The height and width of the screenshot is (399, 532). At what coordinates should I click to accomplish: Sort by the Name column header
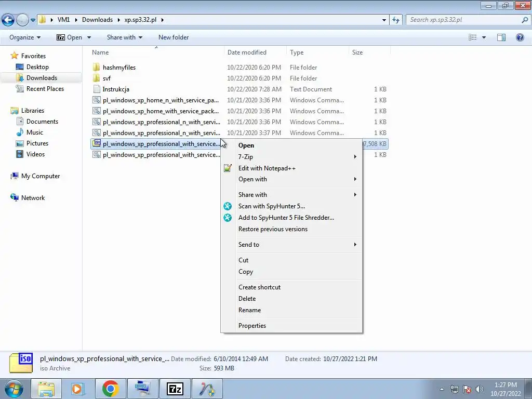click(156, 52)
